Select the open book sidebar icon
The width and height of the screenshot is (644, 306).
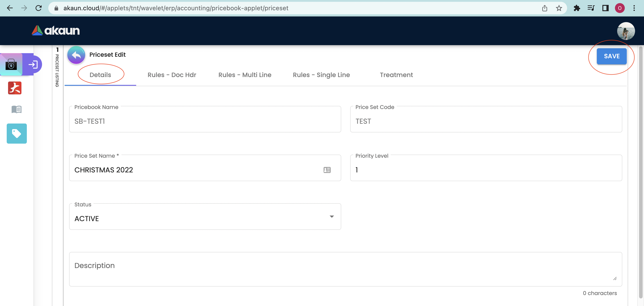[x=17, y=109]
